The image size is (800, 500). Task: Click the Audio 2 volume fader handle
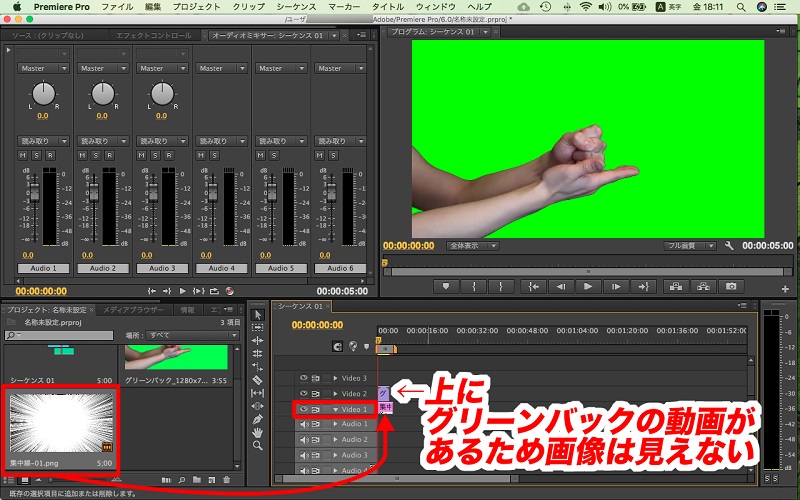tap(94, 191)
